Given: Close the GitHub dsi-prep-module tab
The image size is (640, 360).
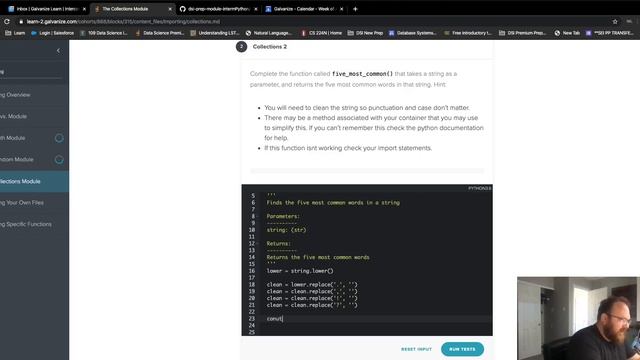Looking at the screenshot, I should point(256,9).
